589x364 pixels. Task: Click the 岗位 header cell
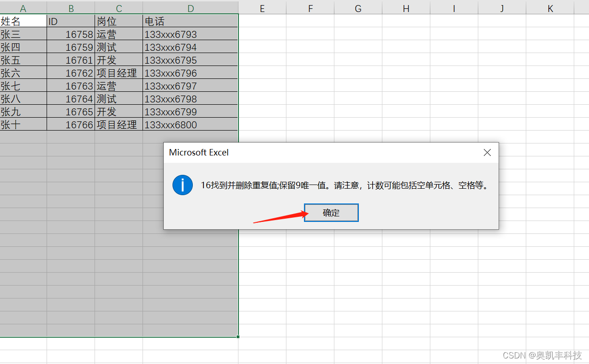pos(119,21)
